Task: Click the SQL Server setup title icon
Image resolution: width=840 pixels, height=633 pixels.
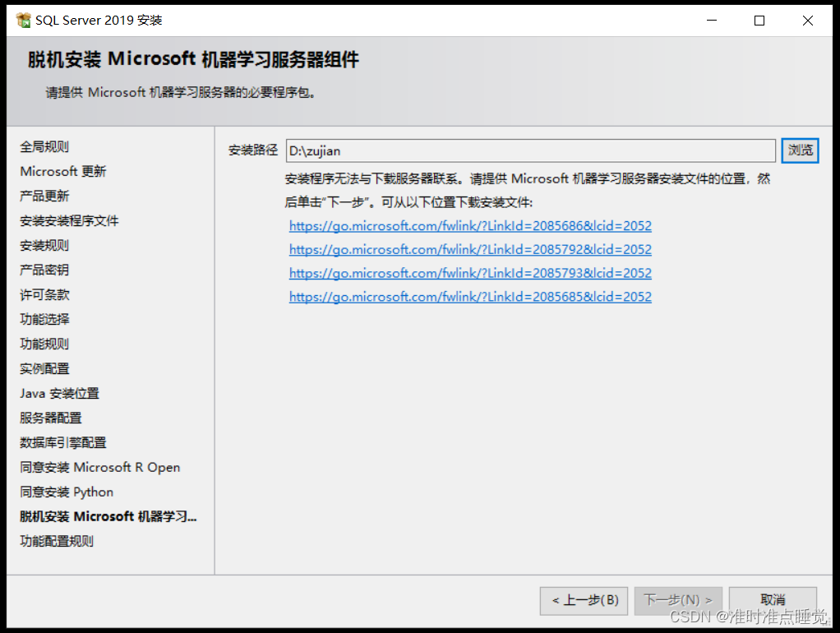Action: 23,21
